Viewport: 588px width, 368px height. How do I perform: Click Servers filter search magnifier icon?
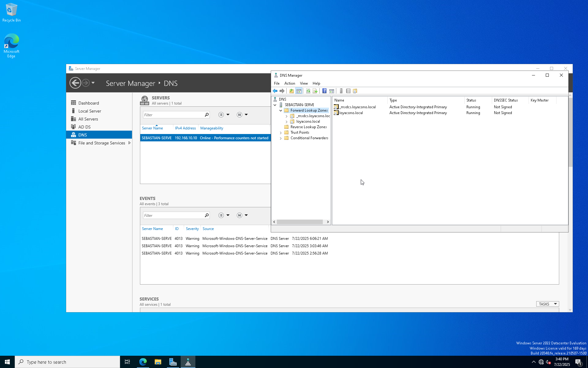point(207,115)
